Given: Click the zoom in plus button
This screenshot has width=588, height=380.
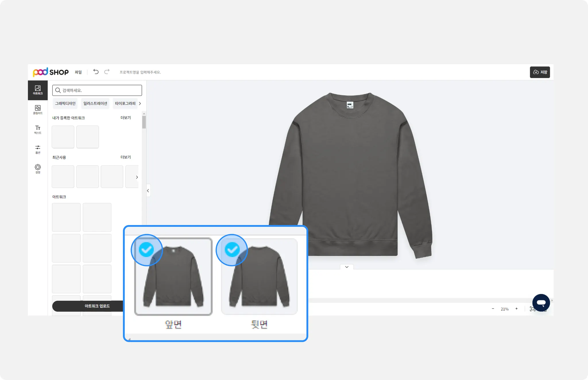Looking at the screenshot, I should pyautogui.click(x=517, y=309).
